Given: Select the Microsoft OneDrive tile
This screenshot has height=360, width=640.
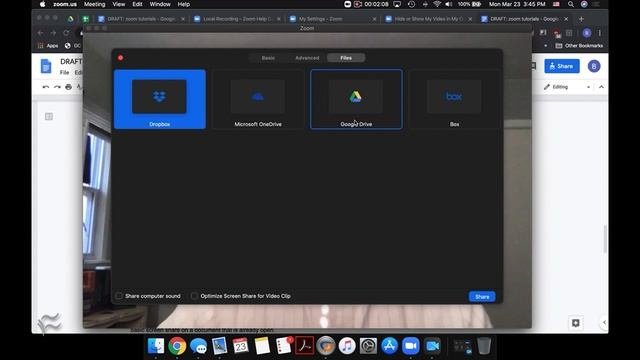Looking at the screenshot, I should pyautogui.click(x=258, y=99).
